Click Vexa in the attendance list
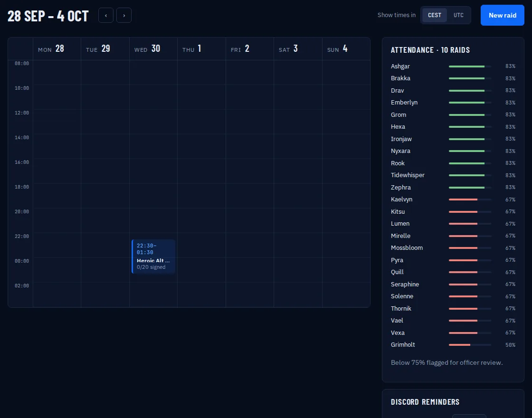The width and height of the screenshot is (532, 418). coord(398,333)
